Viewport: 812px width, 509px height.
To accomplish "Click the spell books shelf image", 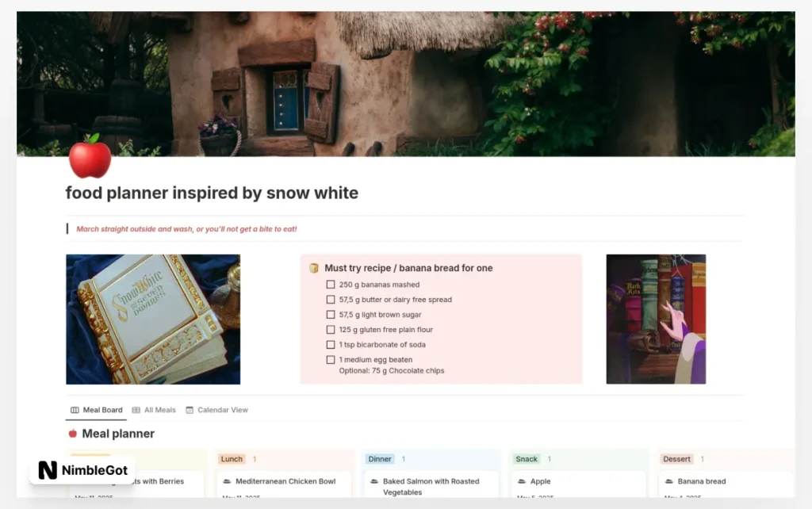I will pyautogui.click(x=656, y=319).
